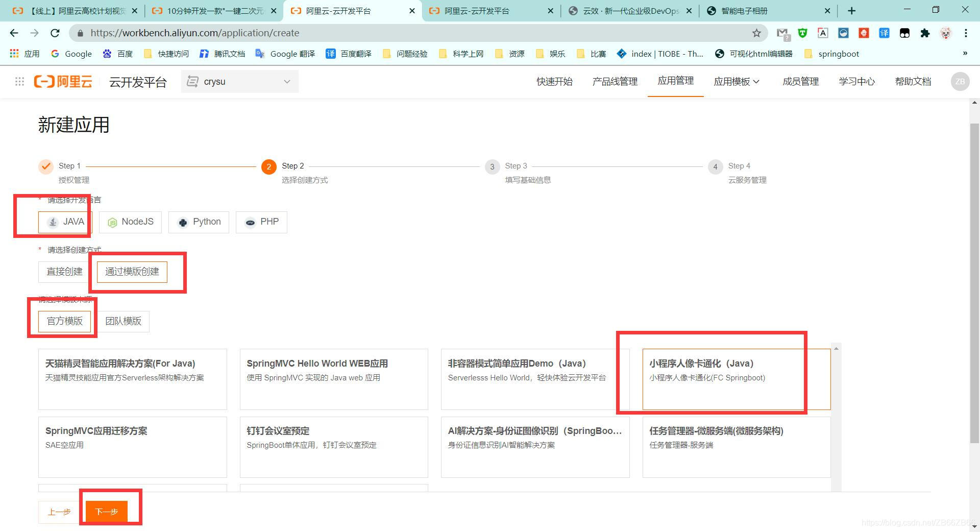Viewport: 980px width, 532px height.
Task: Click the Step 1 授权管理 indicator
Action: point(65,173)
